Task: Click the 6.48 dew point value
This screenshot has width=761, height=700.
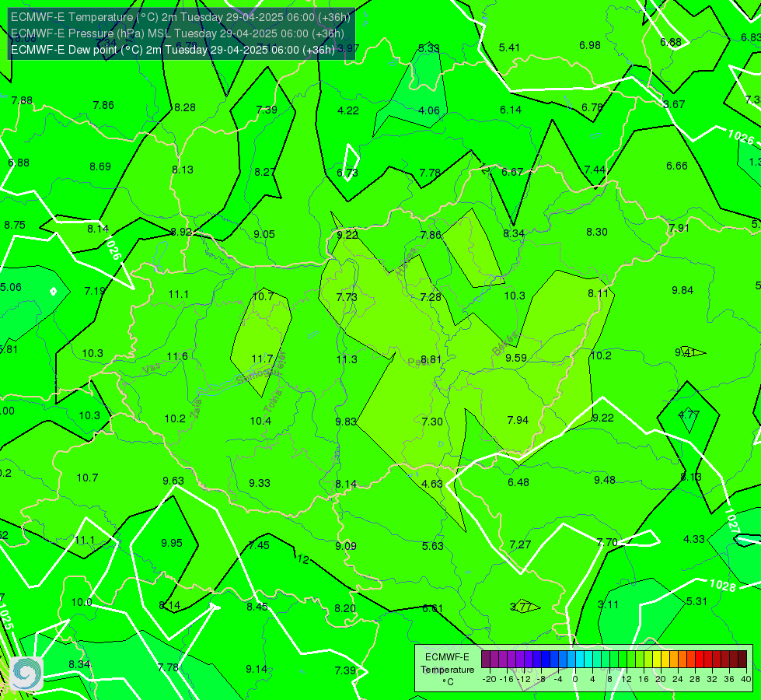Action: pos(518,482)
